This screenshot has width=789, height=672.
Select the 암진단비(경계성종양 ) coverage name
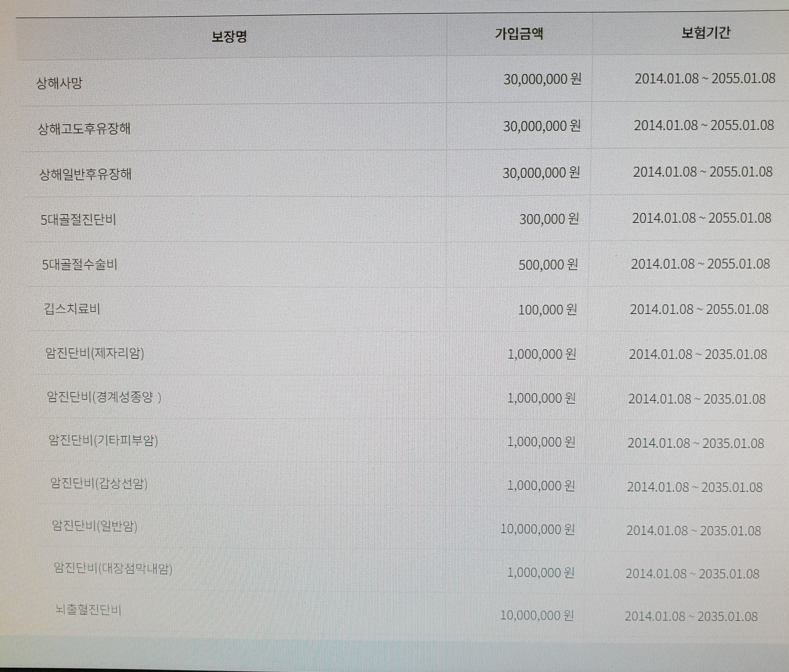[x=104, y=397]
